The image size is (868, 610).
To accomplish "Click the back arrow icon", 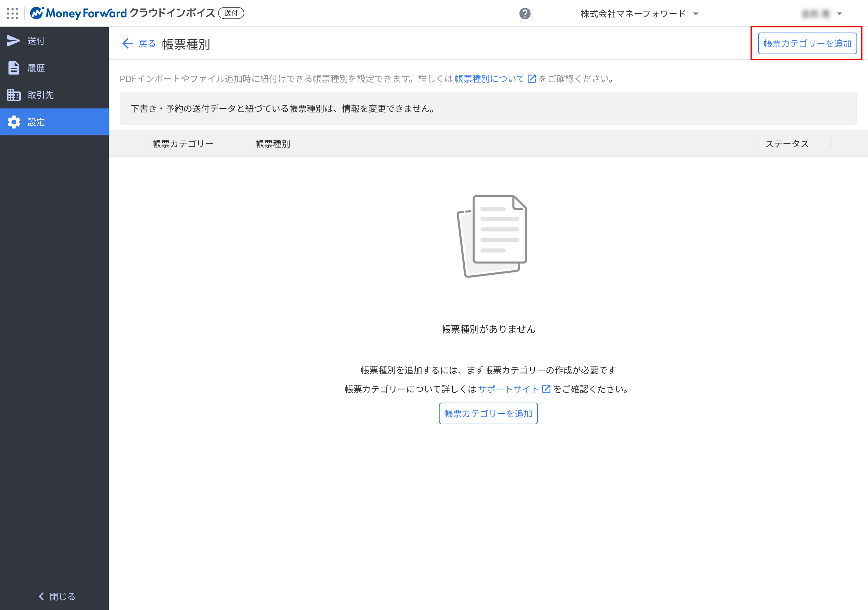I will click(127, 44).
